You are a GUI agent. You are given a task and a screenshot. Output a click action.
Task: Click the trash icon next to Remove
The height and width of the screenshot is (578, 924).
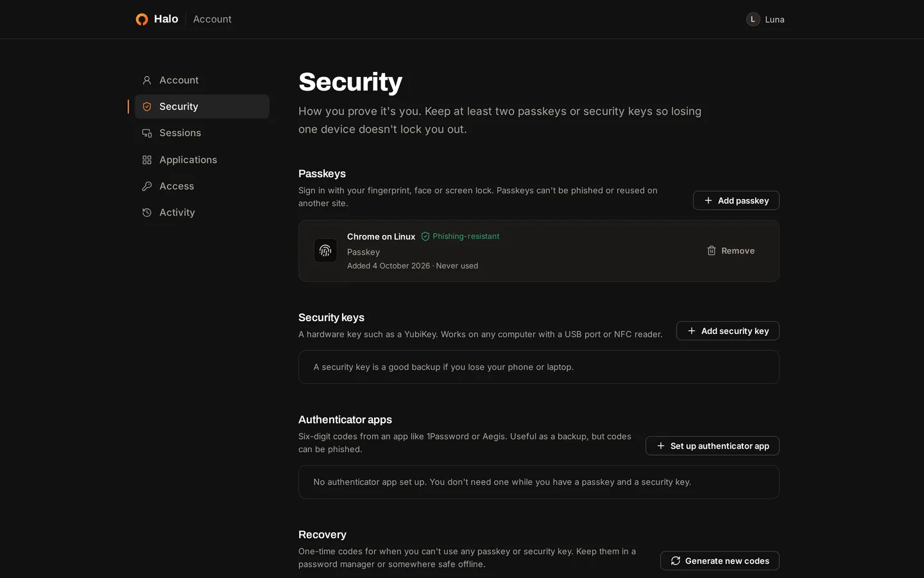pos(712,250)
